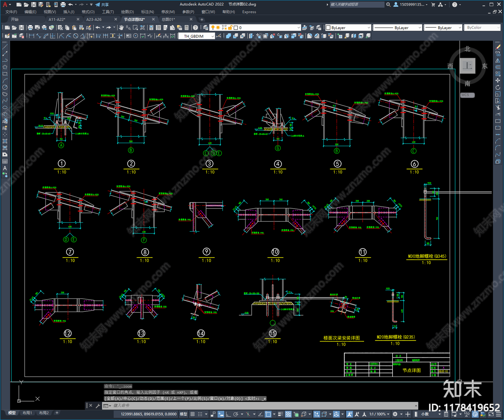Click the Save icon in standard toolbar
Viewport: 504px width, 420px height.
21,28
